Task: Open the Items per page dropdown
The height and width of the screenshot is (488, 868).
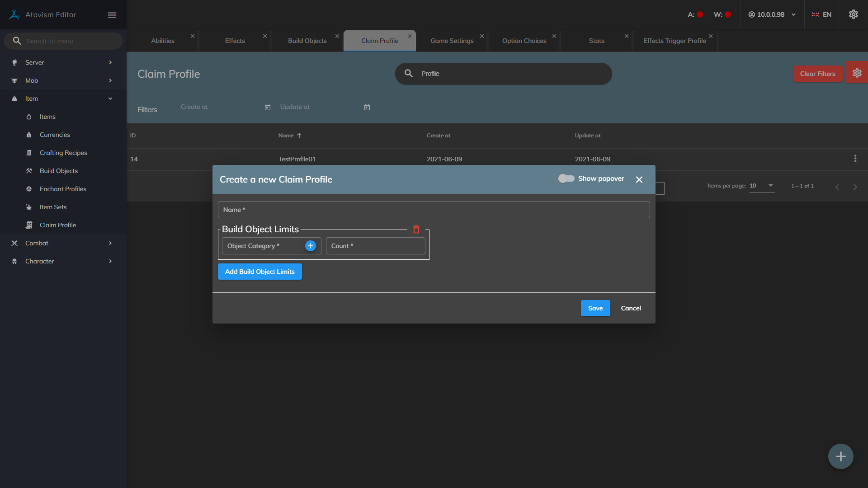Action: point(762,186)
